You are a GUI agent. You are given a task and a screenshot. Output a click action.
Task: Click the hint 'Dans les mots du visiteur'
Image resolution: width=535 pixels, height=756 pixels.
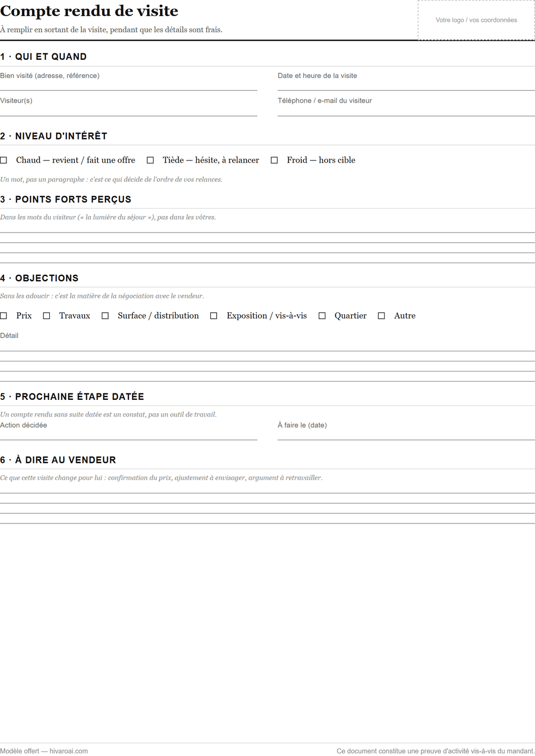108,217
